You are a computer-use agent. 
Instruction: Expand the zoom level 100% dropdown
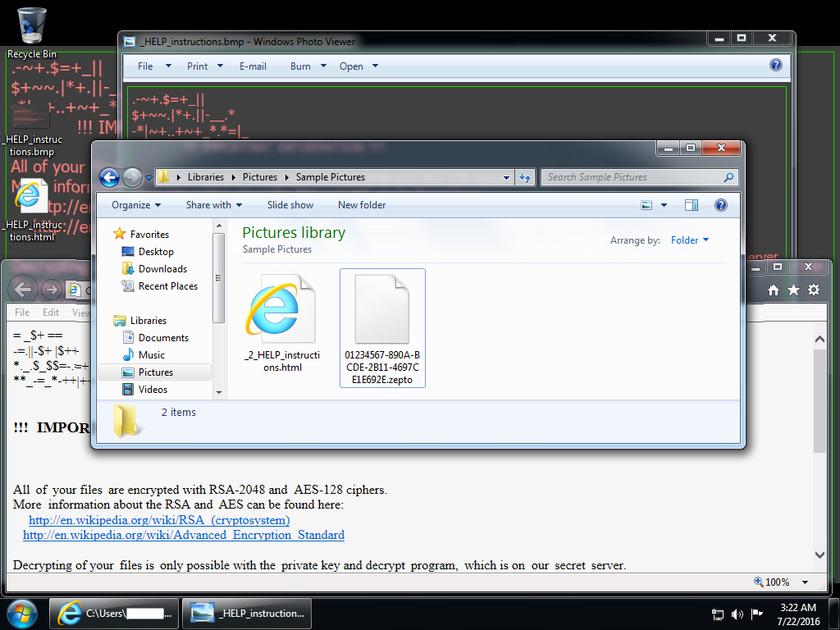806,582
